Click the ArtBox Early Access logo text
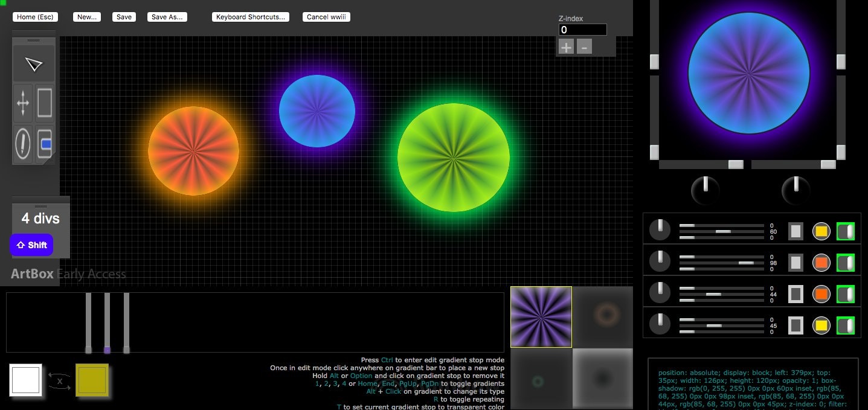This screenshot has height=410, width=868. coord(68,274)
